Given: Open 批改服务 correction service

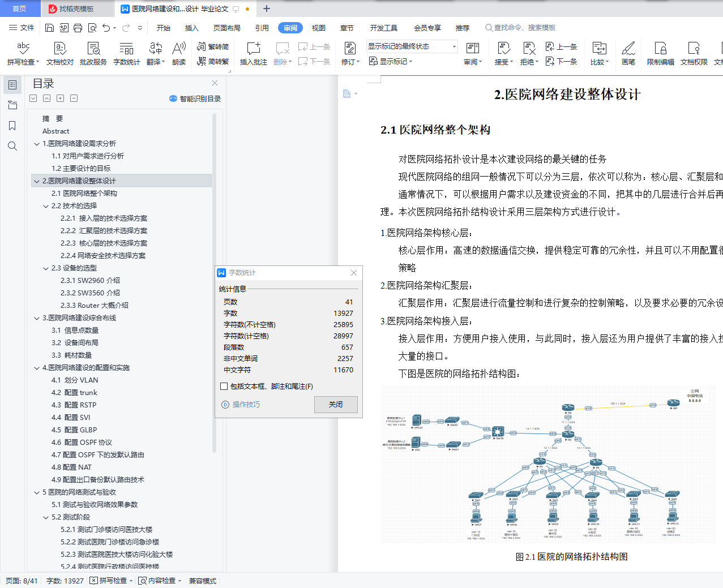Looking at the screenshot, I should coord(93,54).
